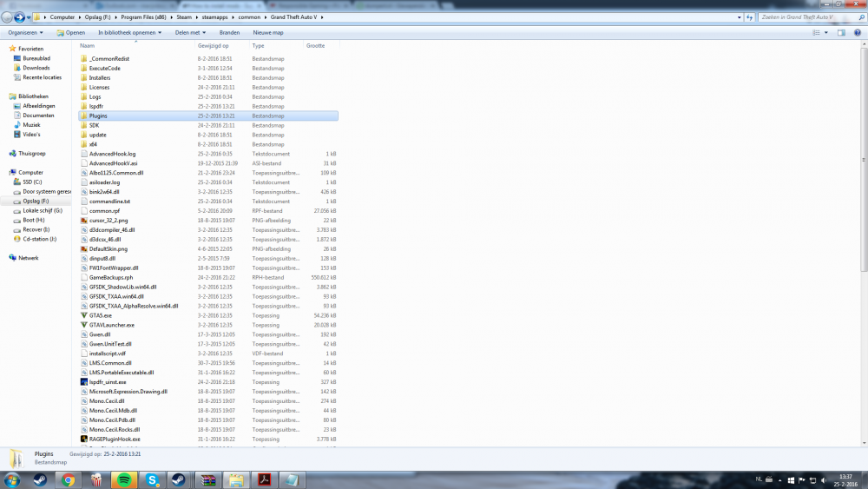Click the Nieuwe map button
Screen dimensions: 868x489
coord(268,33)
